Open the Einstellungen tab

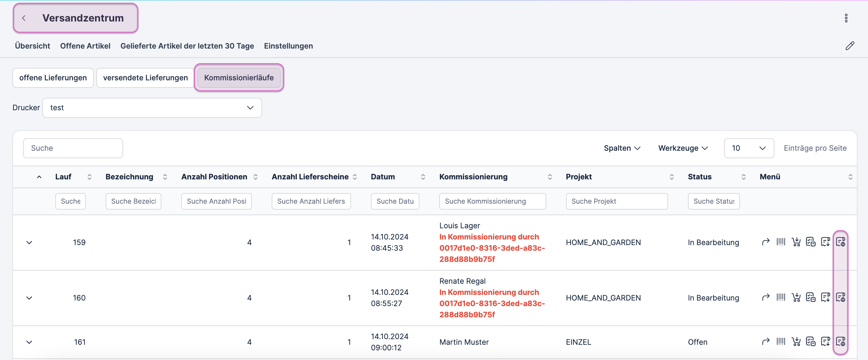288,46
